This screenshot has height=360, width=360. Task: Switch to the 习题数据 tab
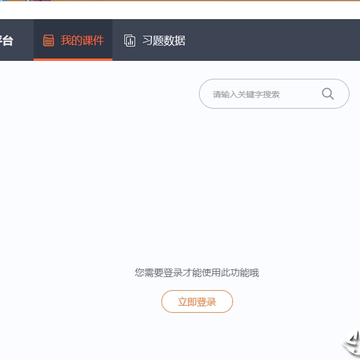tap(154, 40)
